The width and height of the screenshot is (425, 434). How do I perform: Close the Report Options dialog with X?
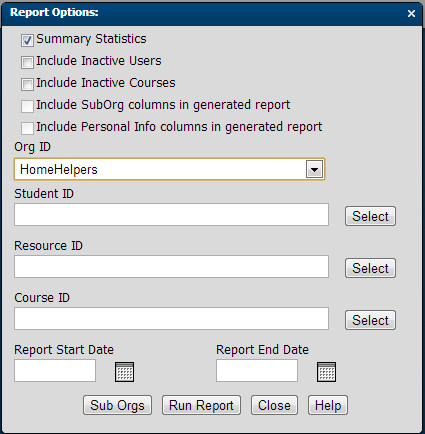411,13
